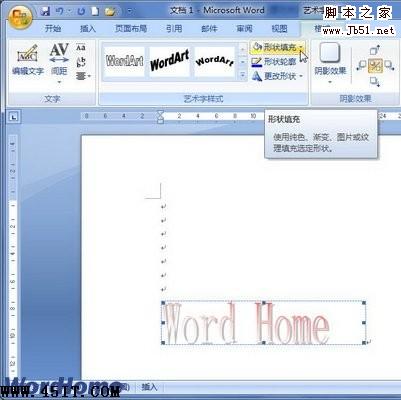
Task: Click the 形状轮廓 shape outline button
Action: click(x=274, y=62)
